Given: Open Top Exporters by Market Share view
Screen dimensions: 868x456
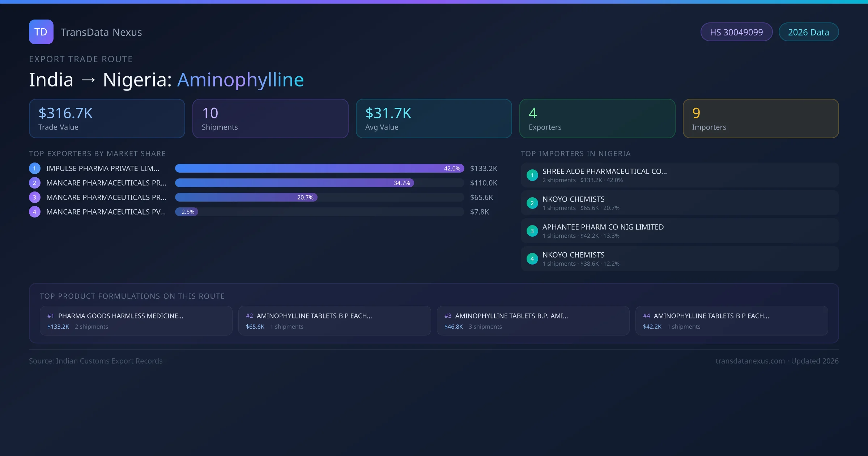Looking at the screenshot, I should point(97,153).
